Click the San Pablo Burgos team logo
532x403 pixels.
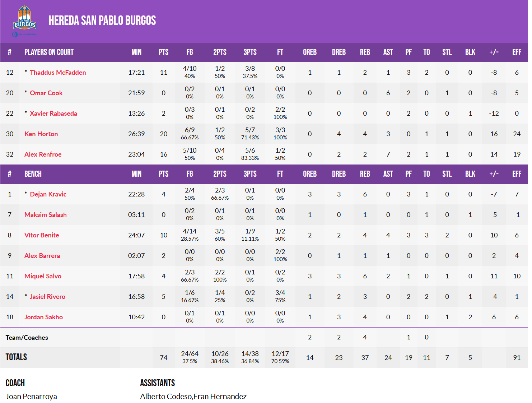coord(24,21)
